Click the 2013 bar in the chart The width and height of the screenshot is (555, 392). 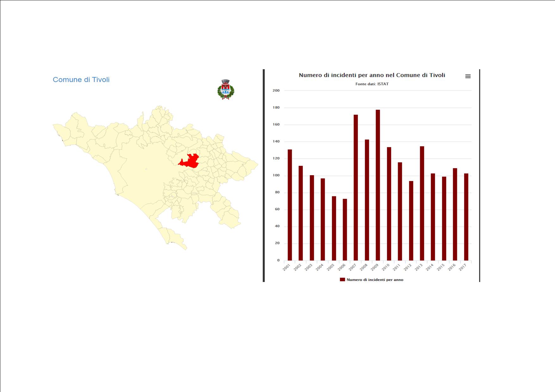tap(422, 203)
